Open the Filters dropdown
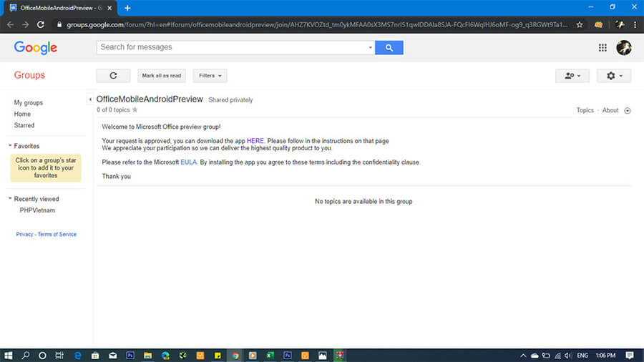 pos(210,75)
